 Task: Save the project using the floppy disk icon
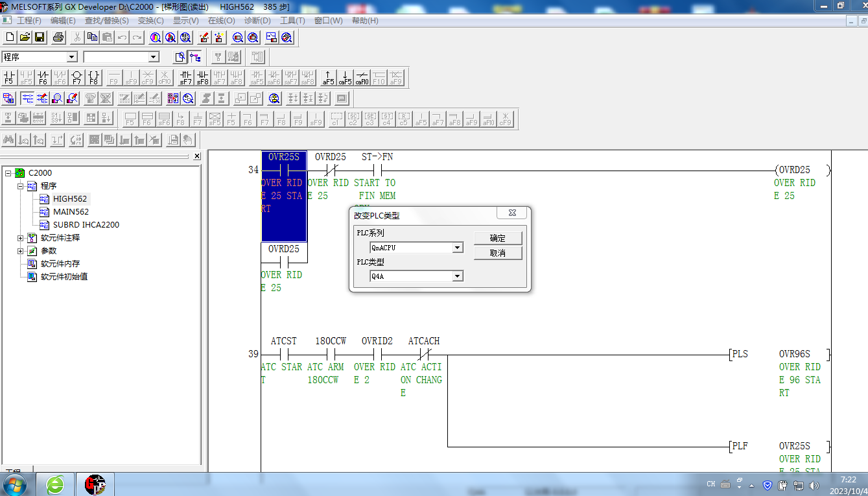tap(40, 37)
